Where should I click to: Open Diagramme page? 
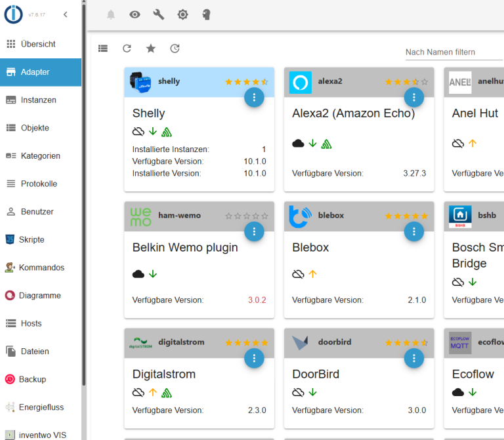41,296
